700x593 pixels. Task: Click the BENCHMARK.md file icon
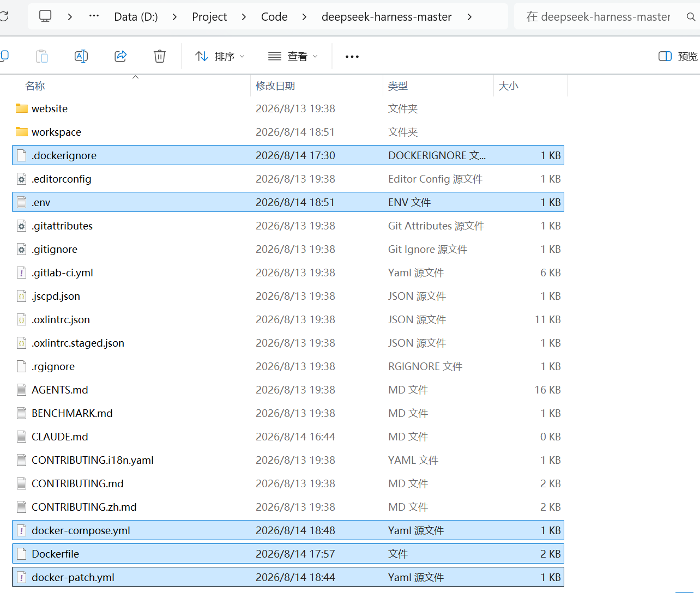click(x=22, y=413)
